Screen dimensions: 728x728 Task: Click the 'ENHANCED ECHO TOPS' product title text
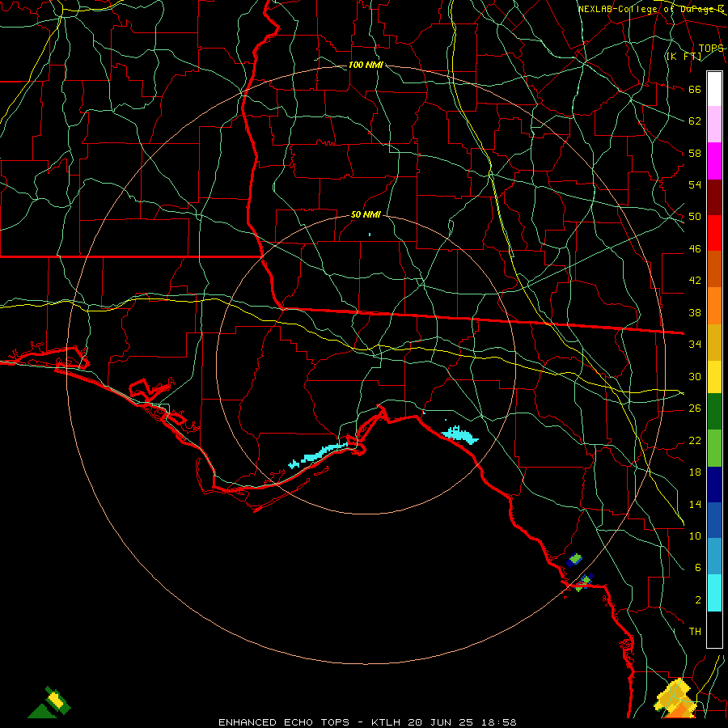point(284,722)
